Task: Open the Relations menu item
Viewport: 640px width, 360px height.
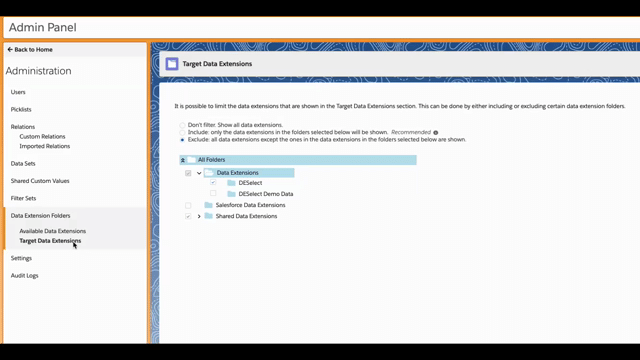Action: pyautogui.click(x=23, y=127)
